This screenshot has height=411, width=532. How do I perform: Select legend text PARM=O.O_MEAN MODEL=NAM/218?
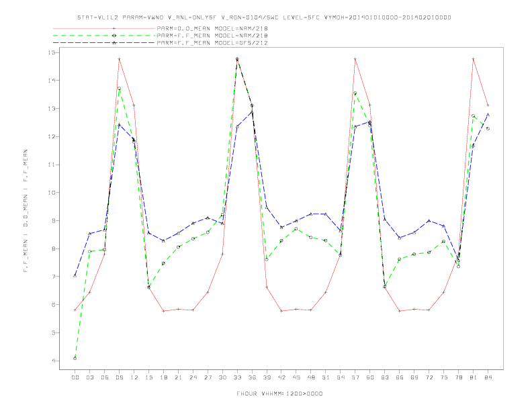coord(212,28)
